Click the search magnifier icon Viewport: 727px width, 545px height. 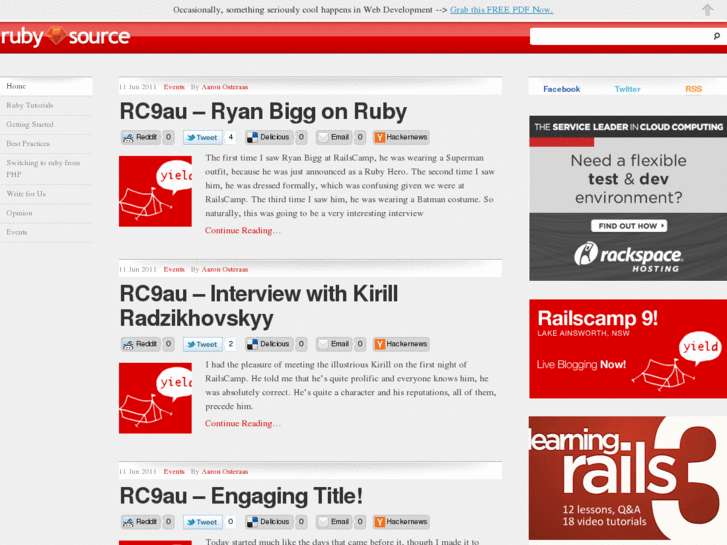pos(716,36)
